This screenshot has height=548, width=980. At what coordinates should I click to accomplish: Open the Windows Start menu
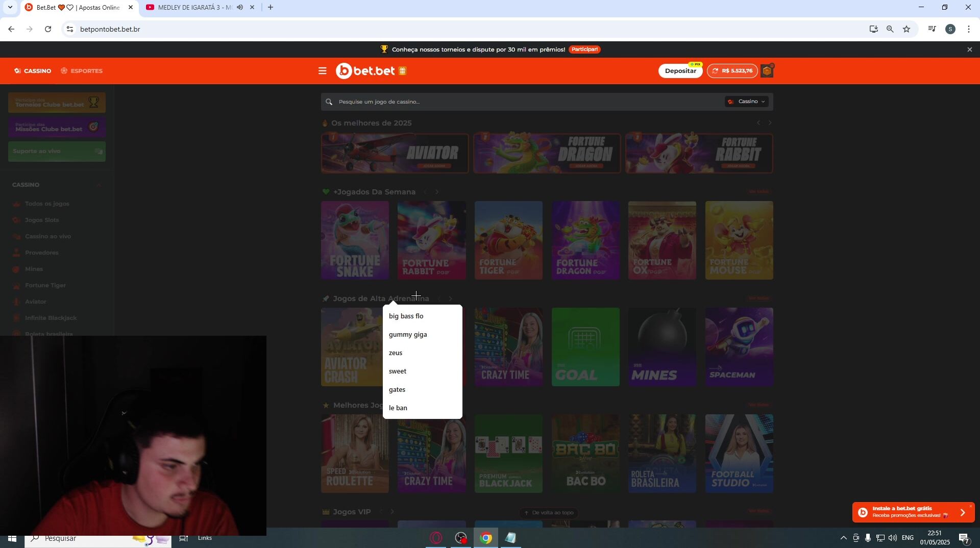(x=12, y=538)
